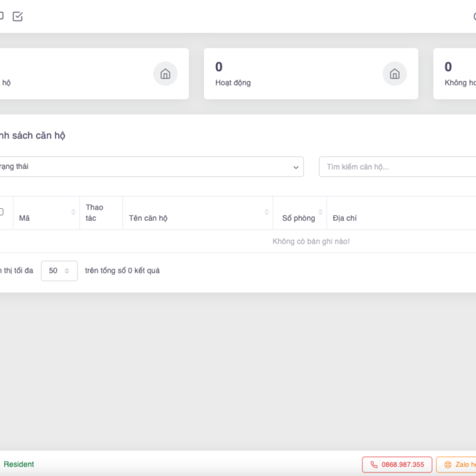Screen dimensions: 476x476
Task: Click the Zalo support icon
Action: pyautogui.click(x=448, y=465)
